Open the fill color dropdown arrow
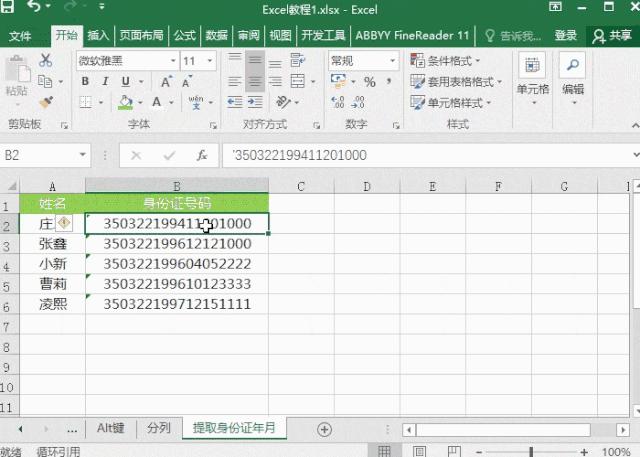The height and width of the screenshot is (457, 640). pos(140,102)
